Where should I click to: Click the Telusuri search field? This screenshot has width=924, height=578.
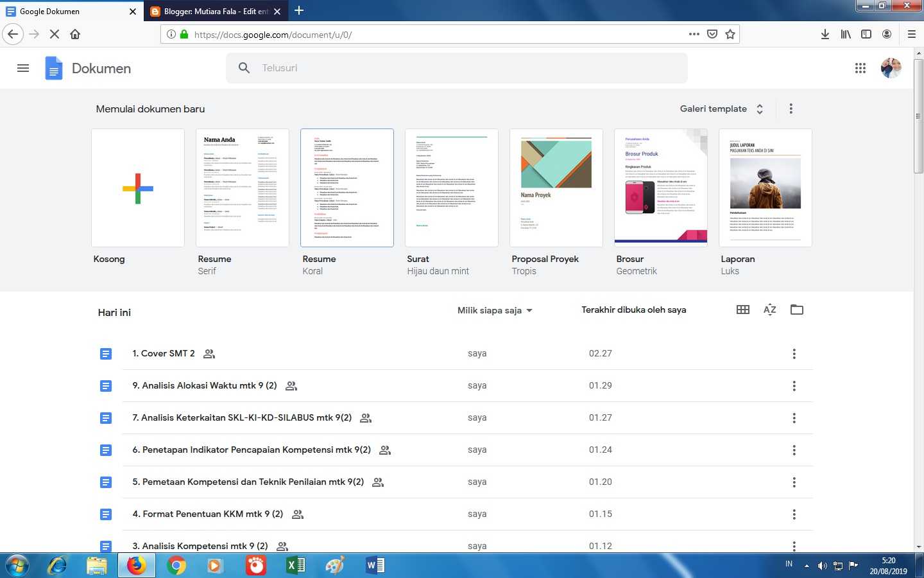coord(457,68)
